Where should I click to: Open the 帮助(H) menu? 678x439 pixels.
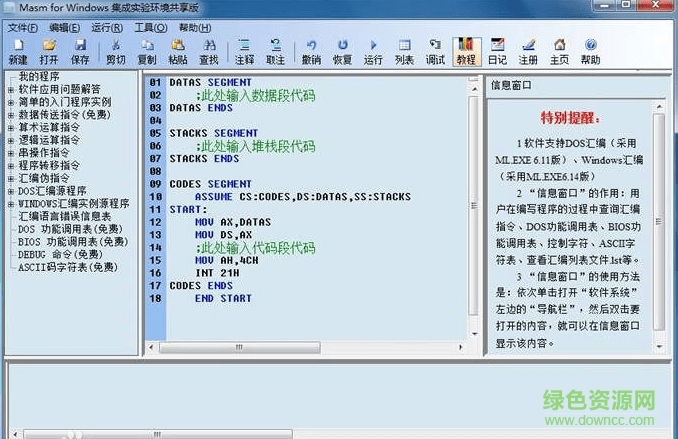coord(195,28)
